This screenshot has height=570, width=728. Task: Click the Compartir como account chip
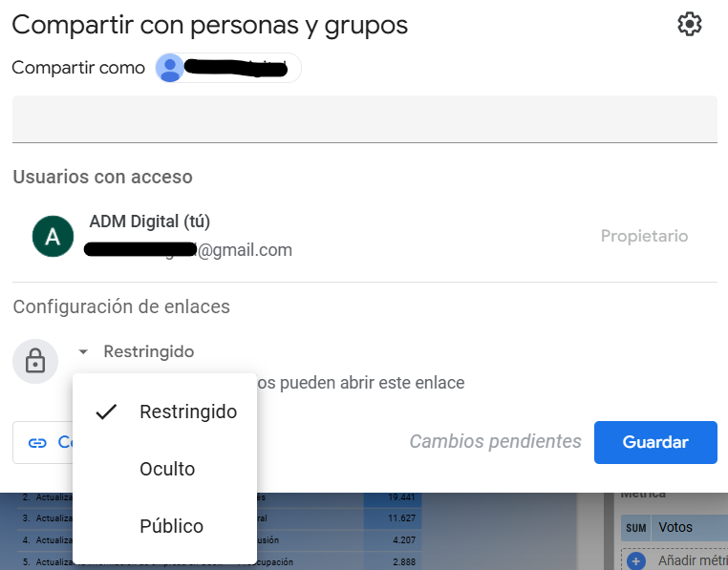click(228, 68)
